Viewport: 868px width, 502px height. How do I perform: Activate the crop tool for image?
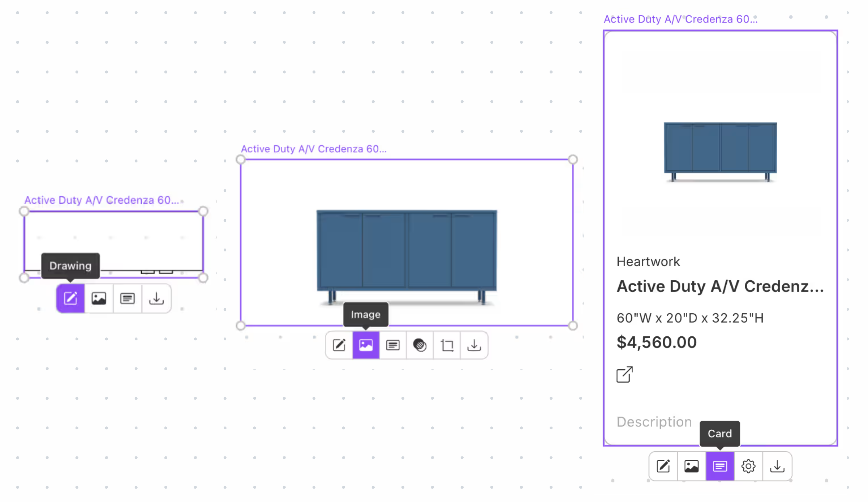(x=447, y=345)
